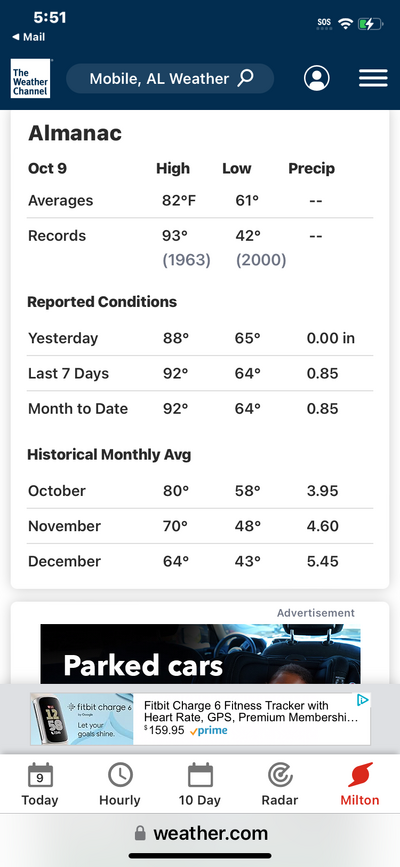Tap the search magnifier icon
The width and height of the screenshot is (400, 867).
(x=245, y=79)
